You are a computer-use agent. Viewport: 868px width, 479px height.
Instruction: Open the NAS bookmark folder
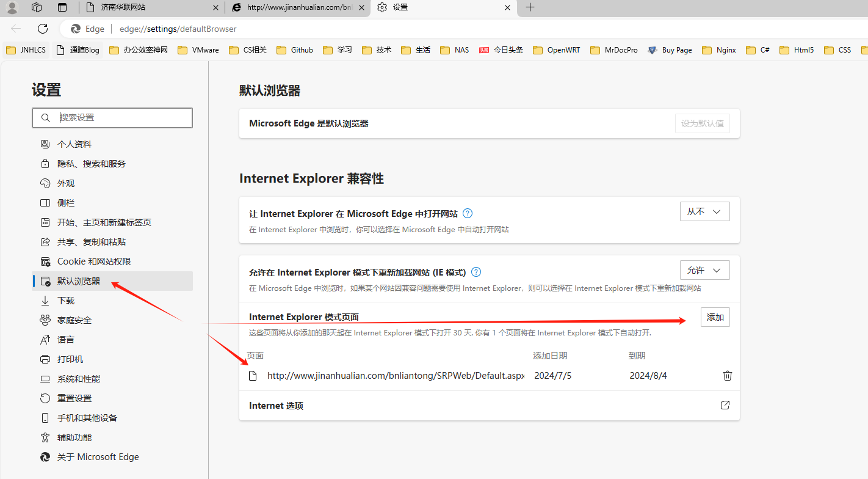click(x=455, y=50)
